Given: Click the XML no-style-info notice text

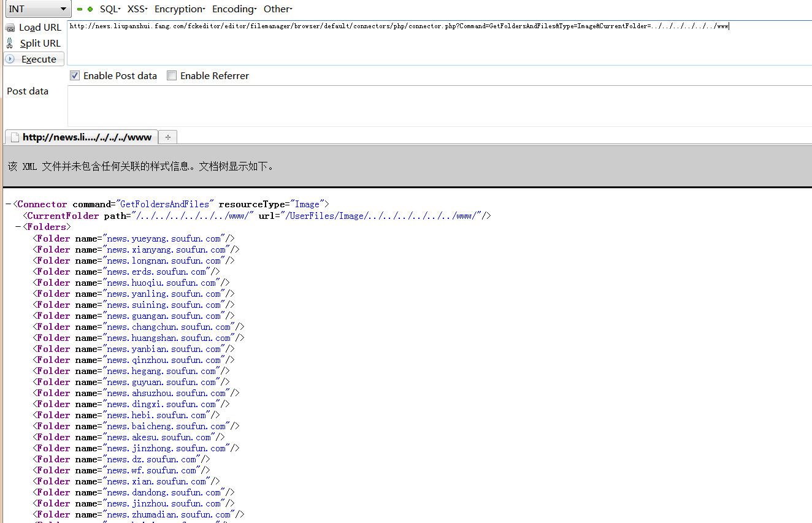Looking at the screenshot, I should [x=140, y=166].
